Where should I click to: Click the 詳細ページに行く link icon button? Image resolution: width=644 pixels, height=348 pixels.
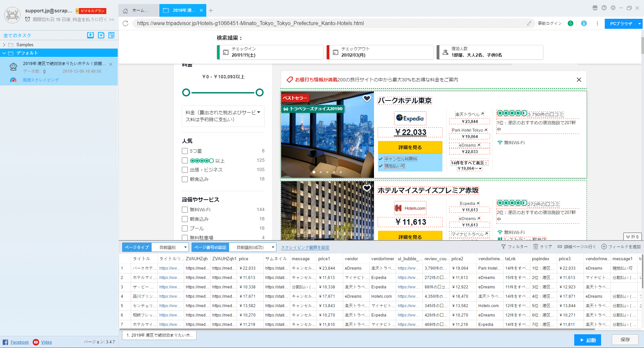[x=577, y=247]
